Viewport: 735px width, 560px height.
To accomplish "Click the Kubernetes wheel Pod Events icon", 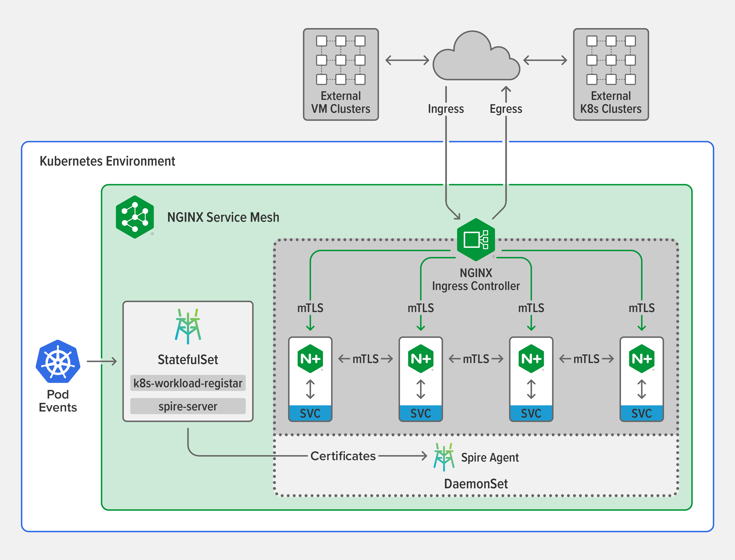I will tap(58, 361).
